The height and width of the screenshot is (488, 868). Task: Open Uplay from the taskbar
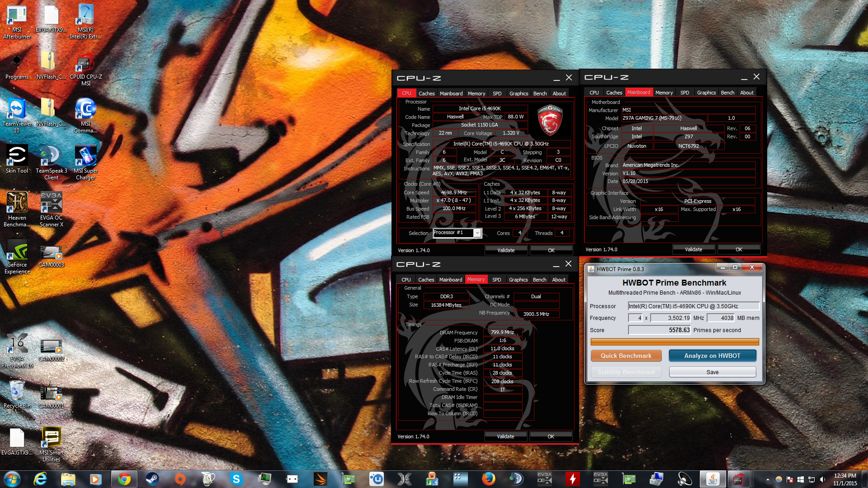376,479
